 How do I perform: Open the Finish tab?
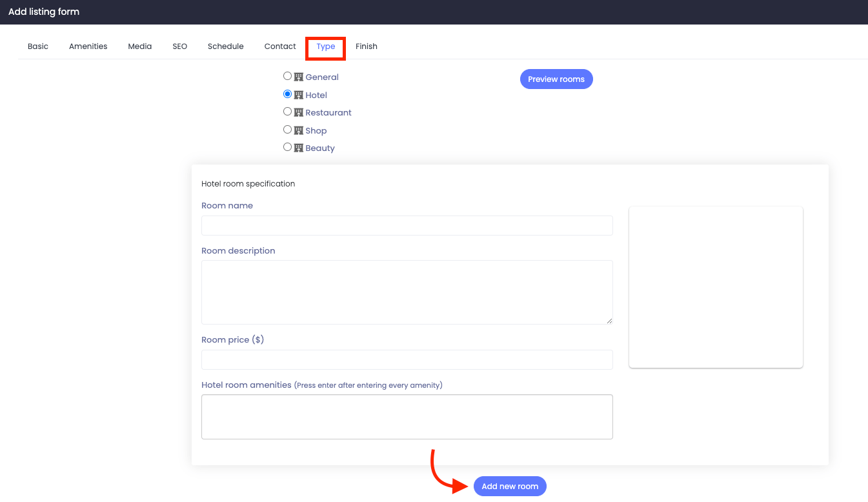[x=367, y=46]
